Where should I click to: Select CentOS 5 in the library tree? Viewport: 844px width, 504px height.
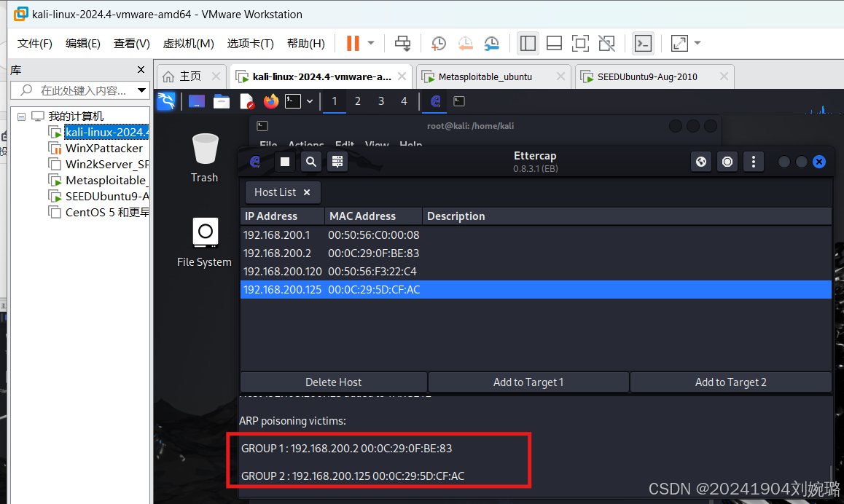click(106, 213)
